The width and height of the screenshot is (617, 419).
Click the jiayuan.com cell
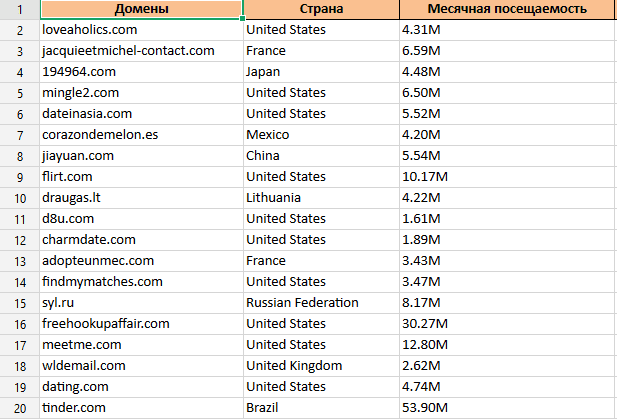tap(141, 156)
